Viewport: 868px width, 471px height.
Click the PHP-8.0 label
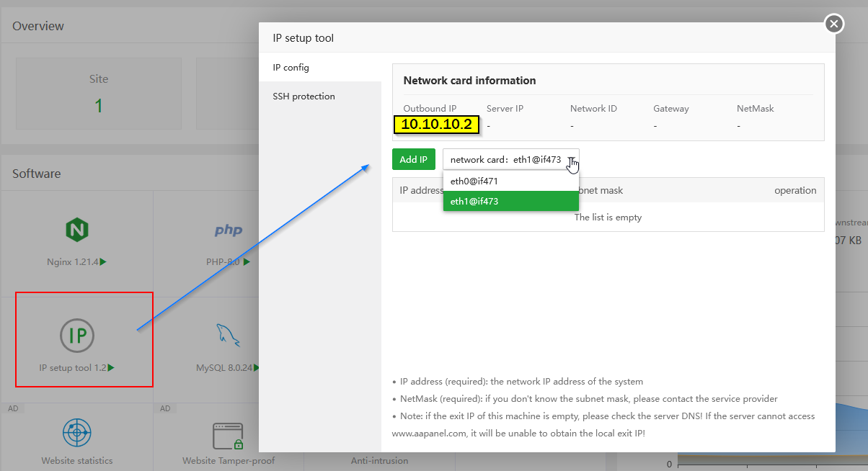pos(223,262)
